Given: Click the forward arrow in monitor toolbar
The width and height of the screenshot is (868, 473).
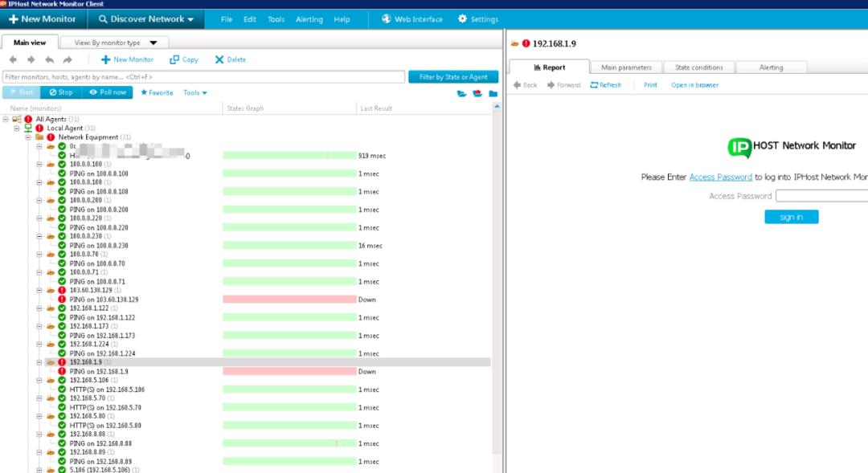Looking at the screenshot, I should coord(31,59).
